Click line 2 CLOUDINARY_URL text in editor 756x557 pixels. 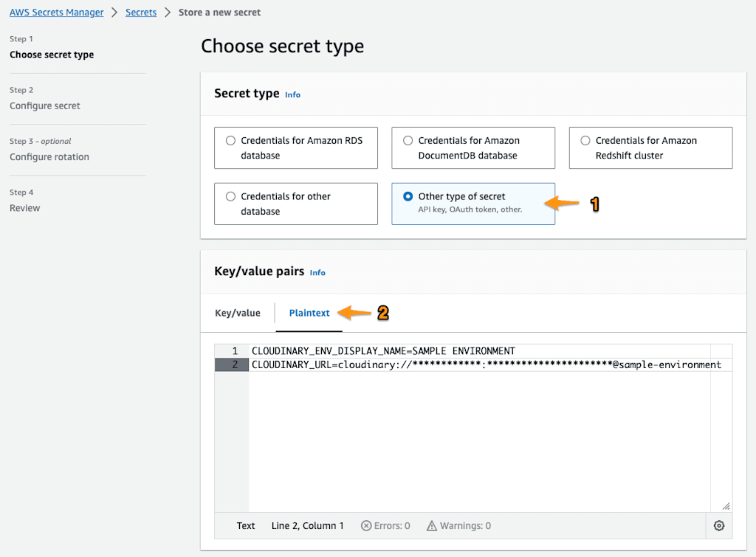coord(487,364)
